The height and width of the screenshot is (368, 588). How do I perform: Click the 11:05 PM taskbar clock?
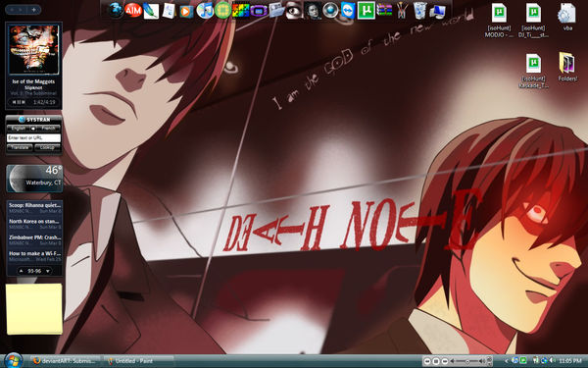(570, 361)
